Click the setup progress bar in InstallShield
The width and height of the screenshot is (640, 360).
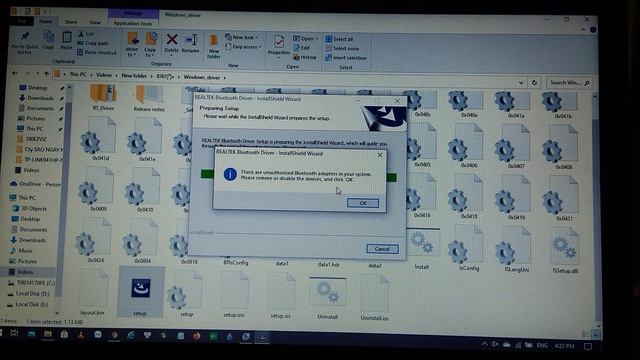coord(299,176)
